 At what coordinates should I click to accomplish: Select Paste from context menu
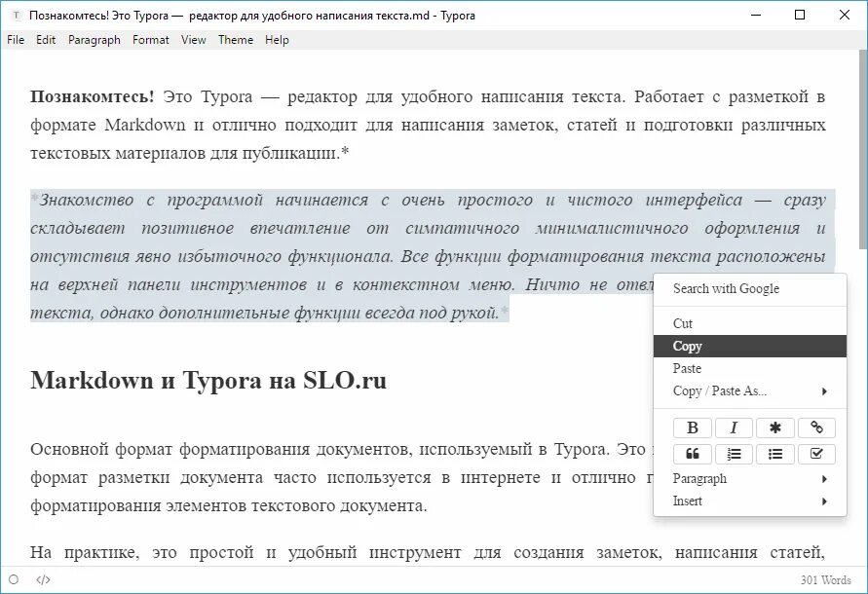click(750, 368)
